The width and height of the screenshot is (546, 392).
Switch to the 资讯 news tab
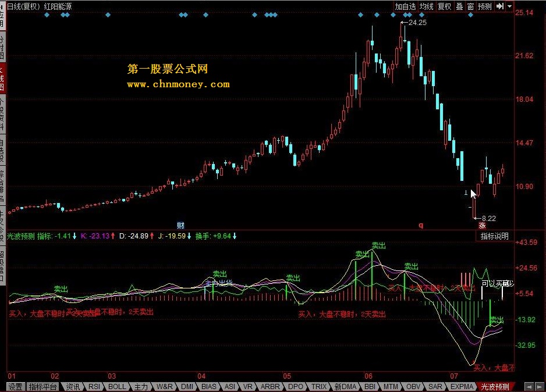(x=73, y=387)
